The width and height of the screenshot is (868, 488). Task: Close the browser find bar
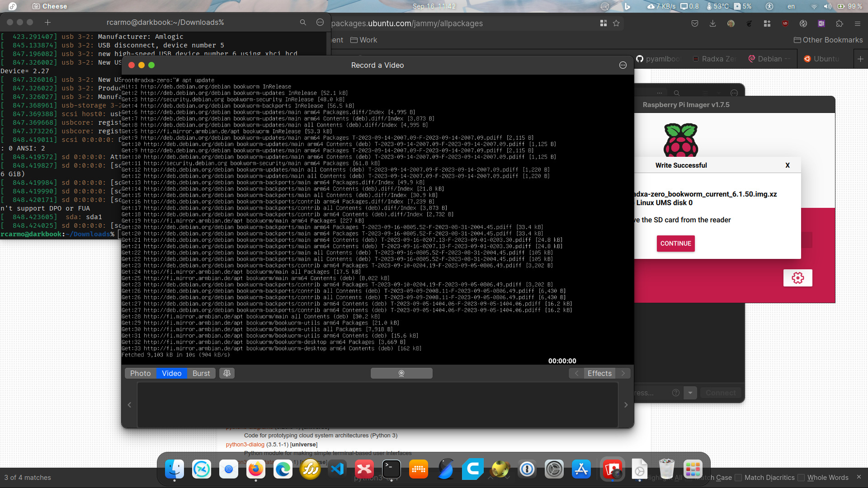859,477
